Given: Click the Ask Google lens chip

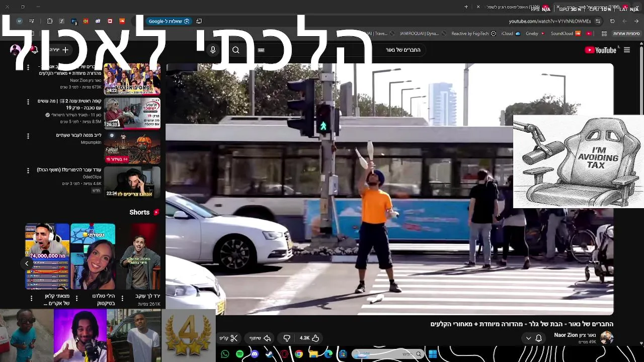Looking at the screenshot, I should click(169, 21).
